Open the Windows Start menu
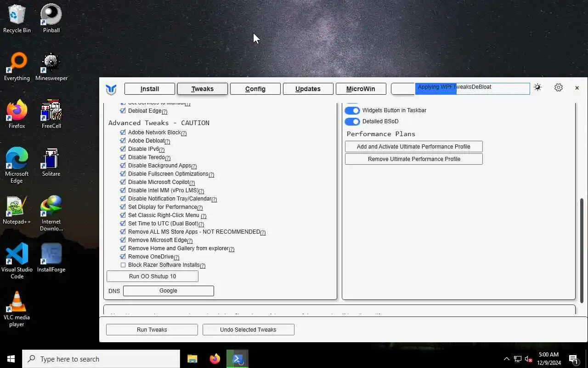This screenshot has width=588, height=368. pyautogui.click(x=11, y=359)
